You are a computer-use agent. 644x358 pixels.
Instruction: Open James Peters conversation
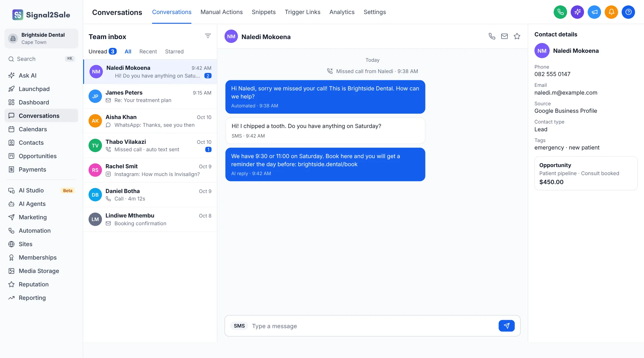pos(150,96)
